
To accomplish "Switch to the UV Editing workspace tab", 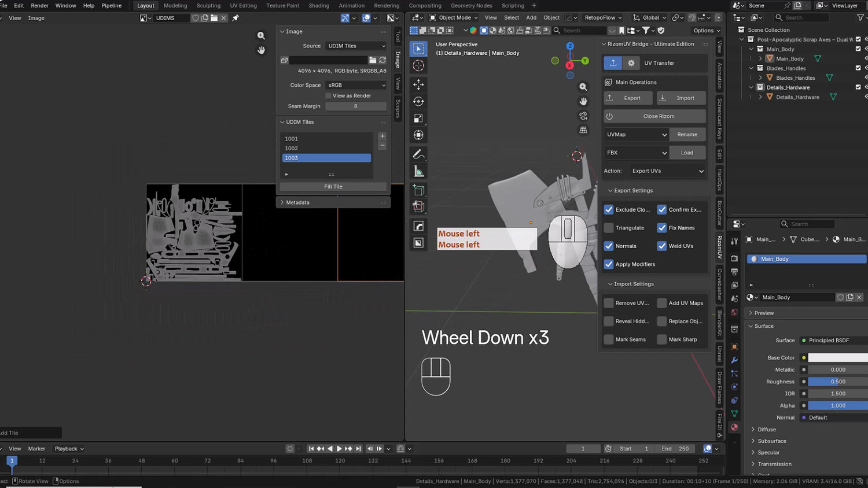I will pyautogui.click(x=243, y=6).
